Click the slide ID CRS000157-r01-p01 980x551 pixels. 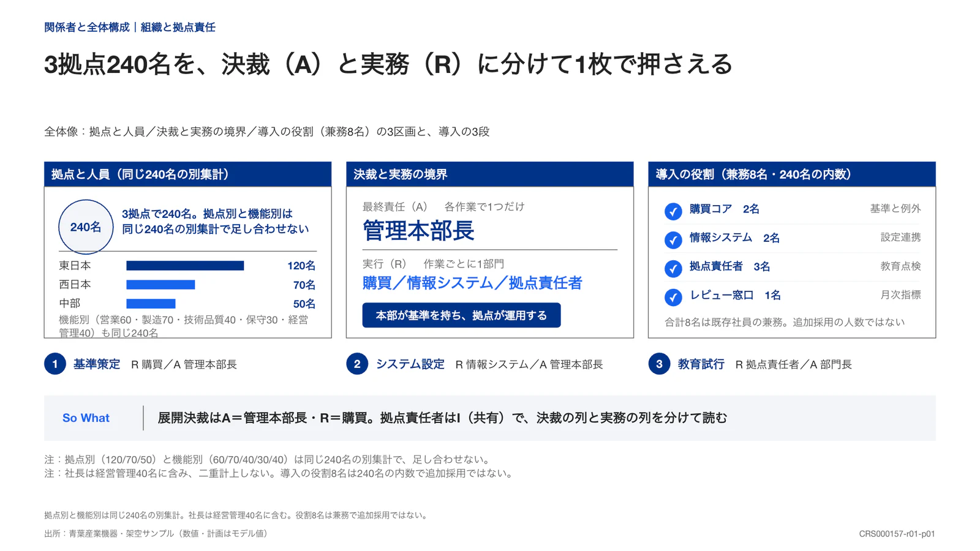[897, 534]
